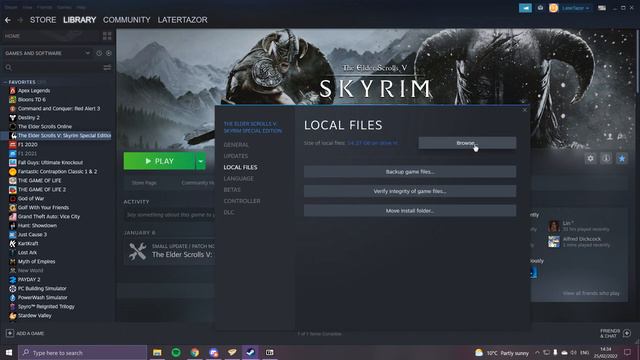This screenshot has height=360, width=640.
Task: Open Friends & Chat plus icon
Action: 627,333
